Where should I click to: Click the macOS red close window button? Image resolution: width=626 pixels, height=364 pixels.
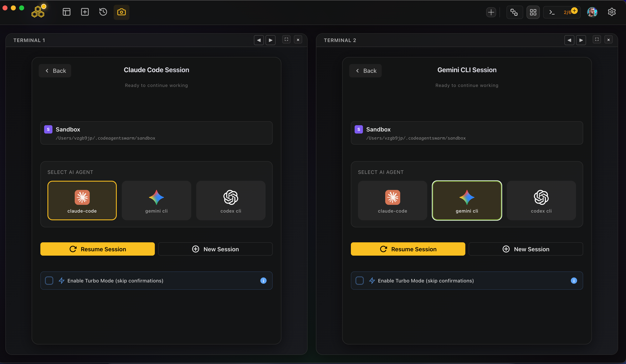(5, 8)
